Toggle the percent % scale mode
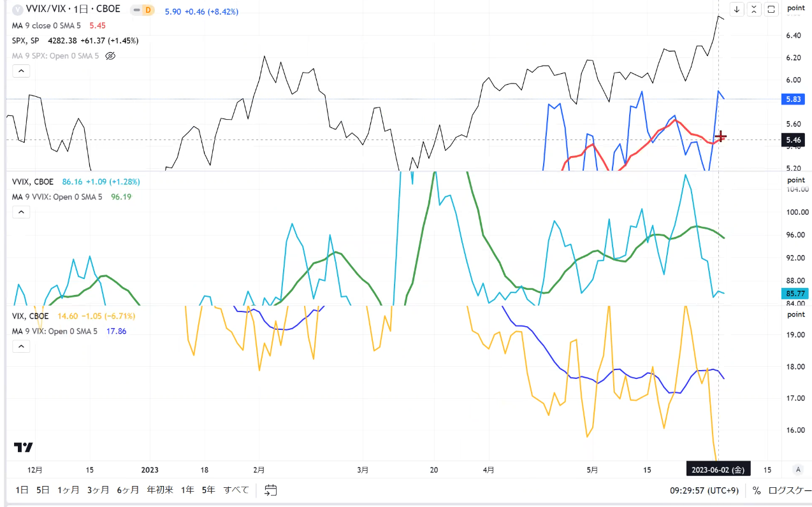 click(757, 490)
